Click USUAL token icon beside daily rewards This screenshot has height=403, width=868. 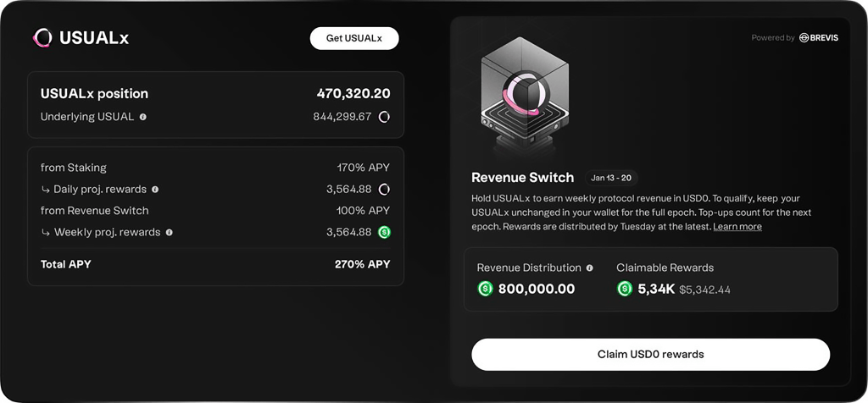click(384, 189)
